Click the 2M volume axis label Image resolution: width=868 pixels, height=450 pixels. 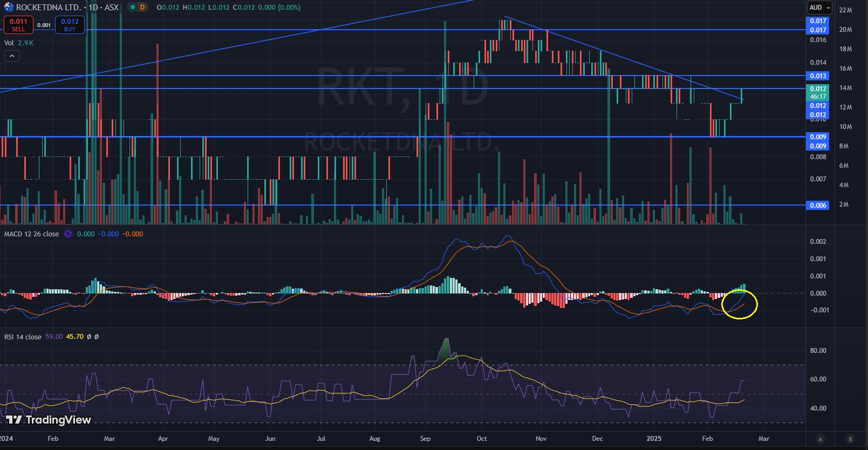tap(844, 204)
